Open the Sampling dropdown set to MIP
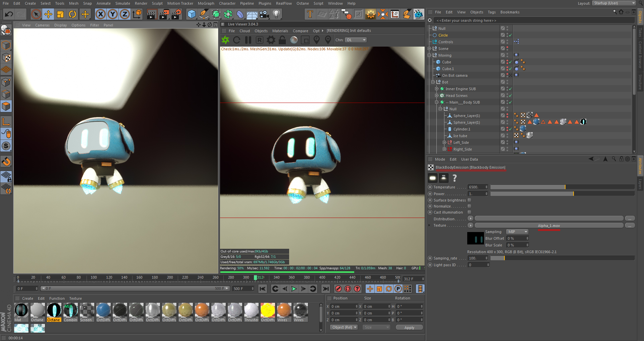 [517, 232]
